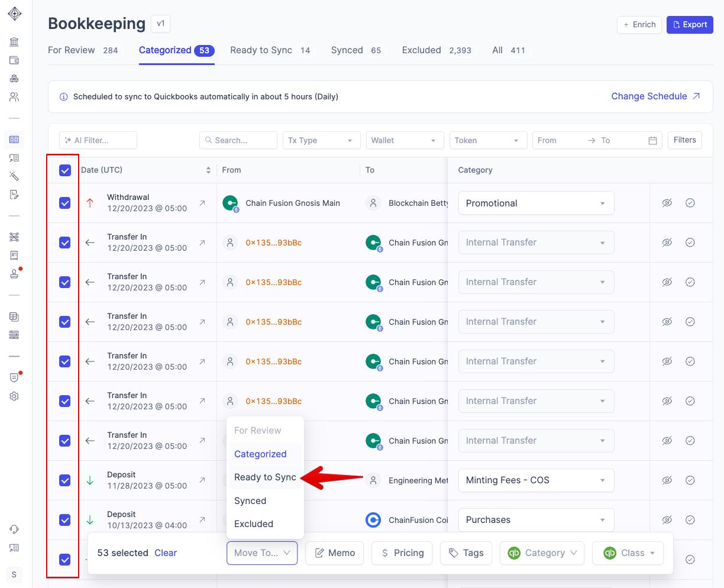Screen dimensions: 724x588
Task: Uncheck the 11/28/2023 Deposit row checkbox
Action: coord(65,480)
